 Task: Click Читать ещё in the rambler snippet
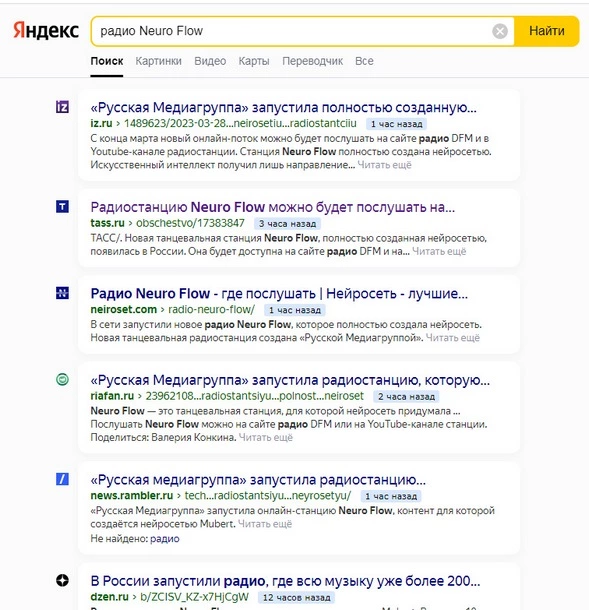point(265,524)
